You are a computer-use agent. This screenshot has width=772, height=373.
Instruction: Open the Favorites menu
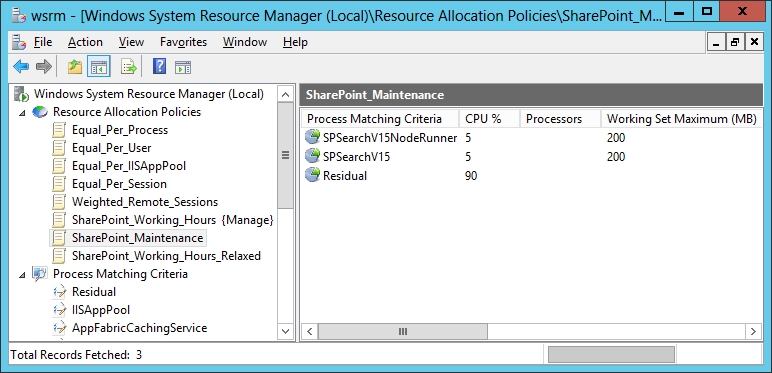[x=183, y=42]
